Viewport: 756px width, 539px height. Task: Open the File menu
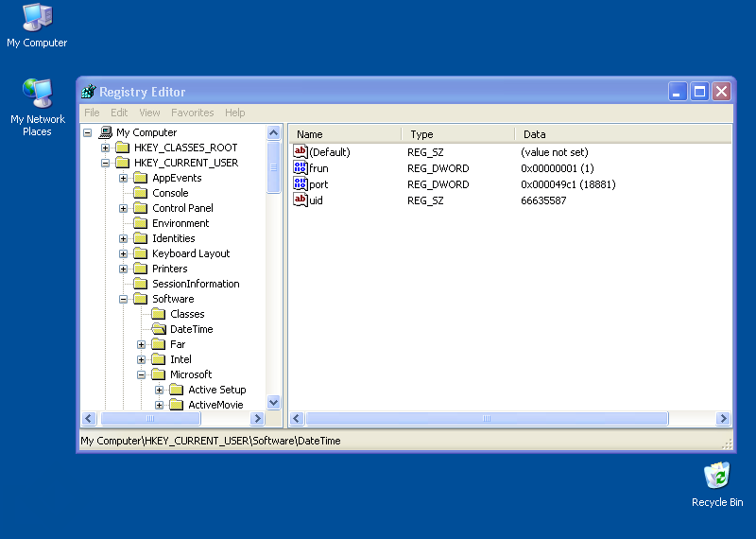coord(92,113)
